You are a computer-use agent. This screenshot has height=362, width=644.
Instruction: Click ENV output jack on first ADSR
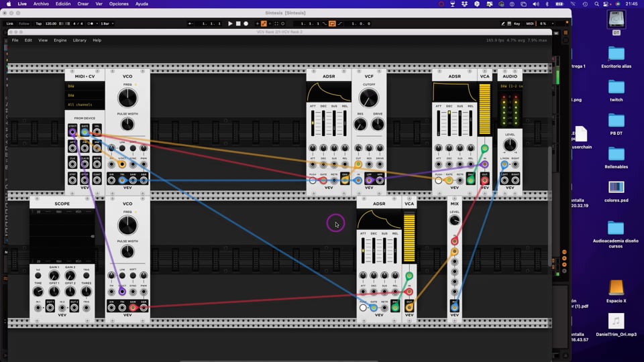click(345, 180)
